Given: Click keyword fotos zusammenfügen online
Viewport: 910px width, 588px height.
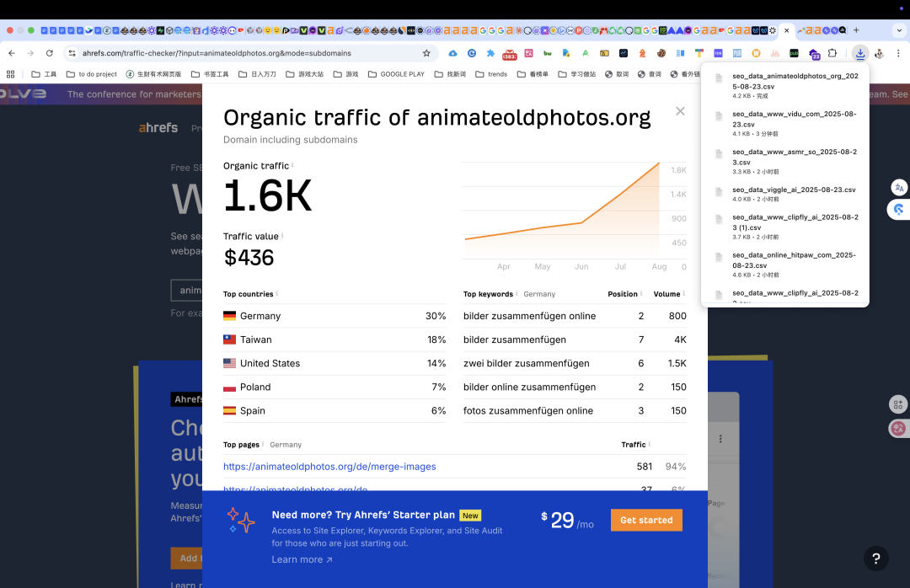Looking at the screenshot, I should click(x=528, y=410).
